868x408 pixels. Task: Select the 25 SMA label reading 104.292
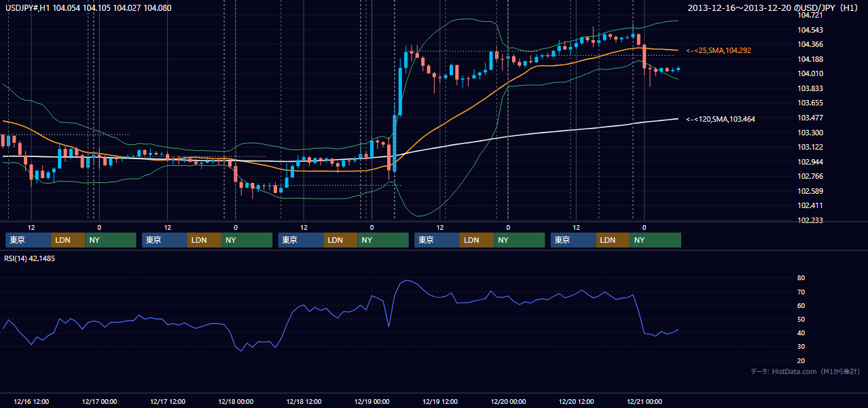click(719, 50)
